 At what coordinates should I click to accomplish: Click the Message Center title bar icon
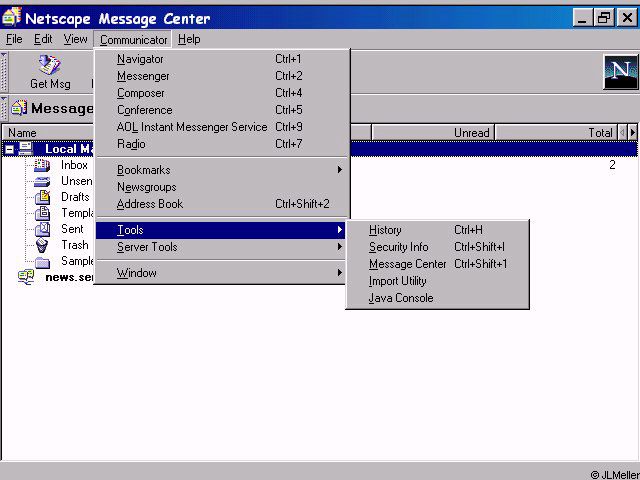tap(11, 17)
